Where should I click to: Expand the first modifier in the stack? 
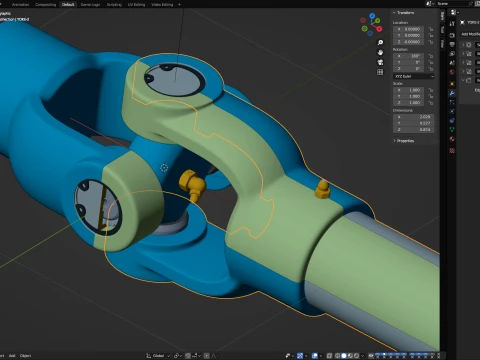coord(463,44)
